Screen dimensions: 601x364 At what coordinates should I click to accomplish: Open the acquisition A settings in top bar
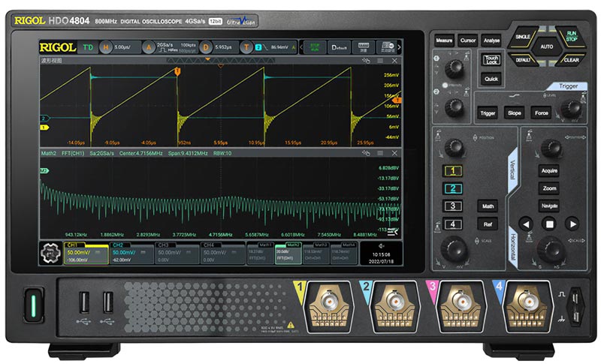[x=147, y=47]
